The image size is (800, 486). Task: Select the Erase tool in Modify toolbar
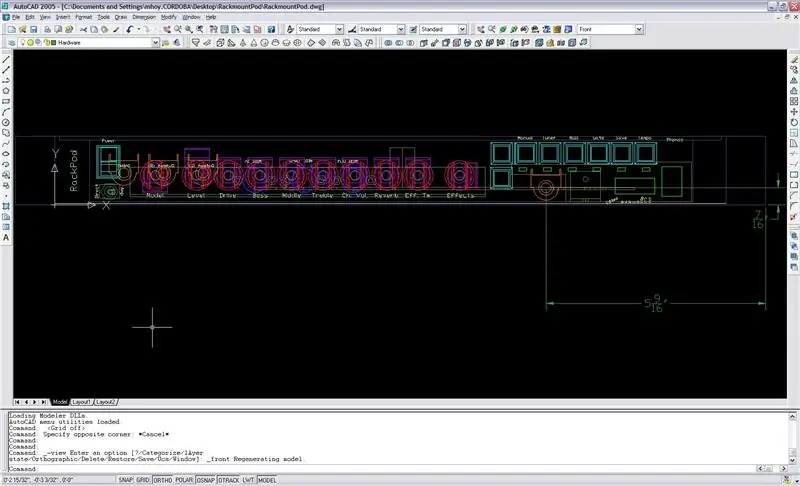click(x=794, y=59)
